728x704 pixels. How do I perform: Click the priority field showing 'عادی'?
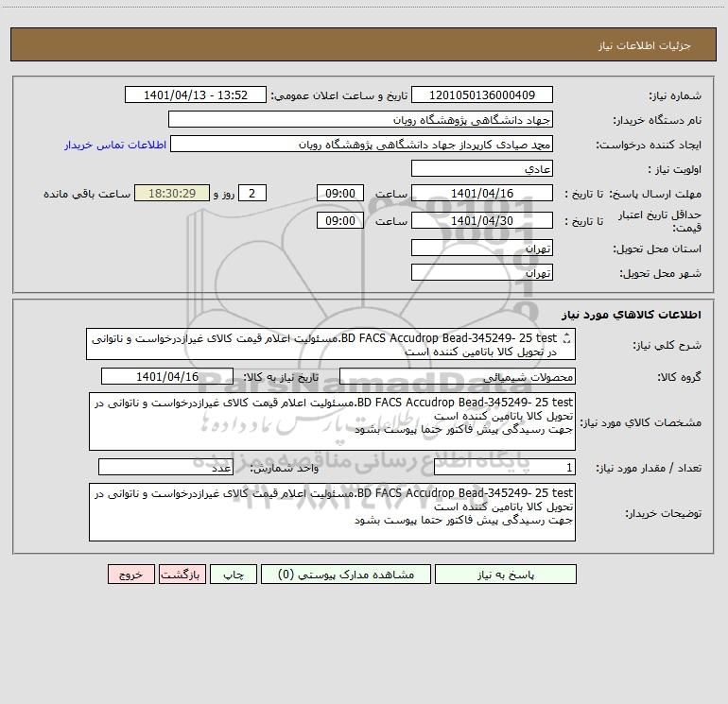click(482, 168)
